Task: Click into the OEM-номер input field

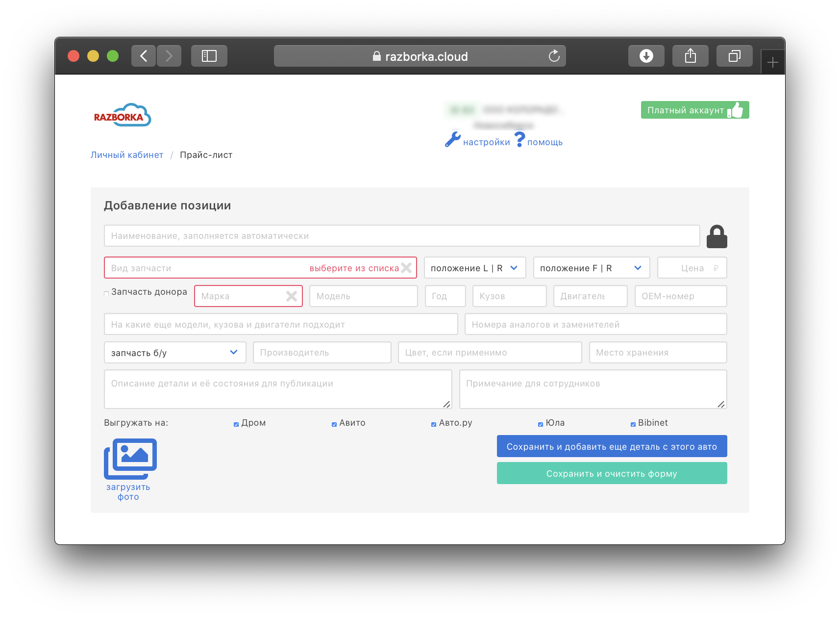Action: (680, 296)
